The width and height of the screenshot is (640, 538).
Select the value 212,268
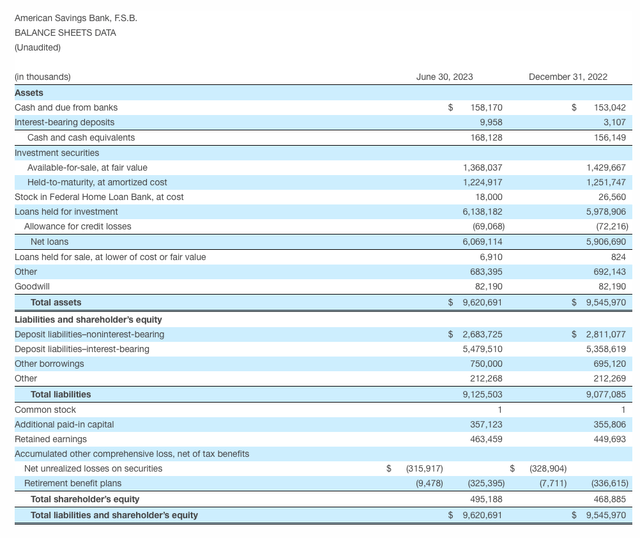pyautogui.click(x=486, y=378)
